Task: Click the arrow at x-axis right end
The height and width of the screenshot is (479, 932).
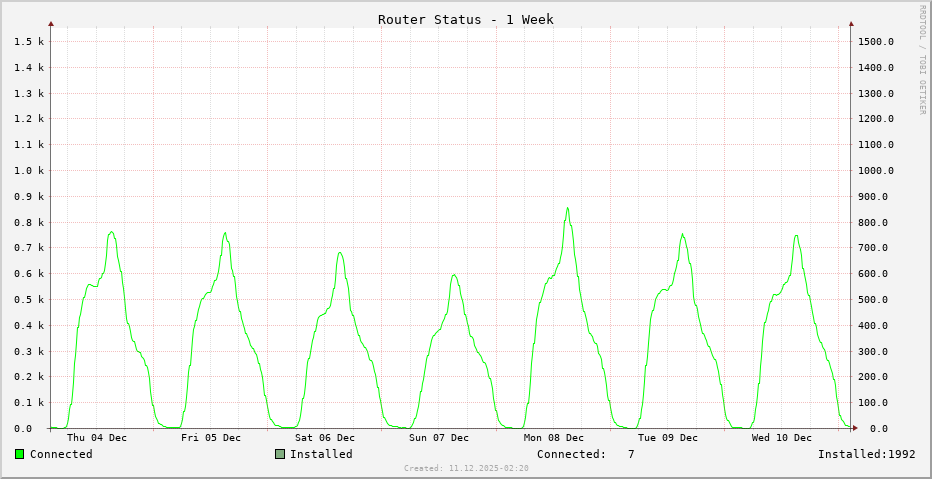Action: point(857,429)
